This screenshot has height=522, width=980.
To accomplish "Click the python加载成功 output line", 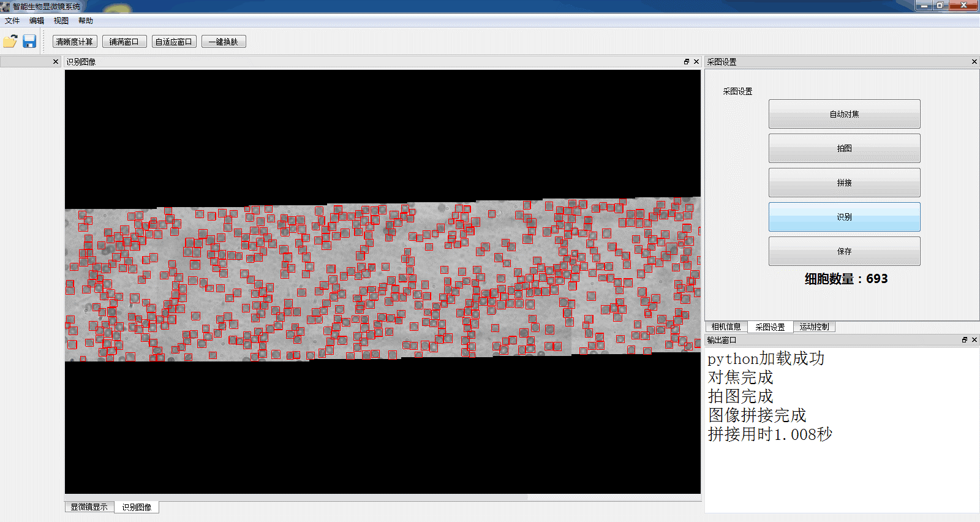I will 766,358.
